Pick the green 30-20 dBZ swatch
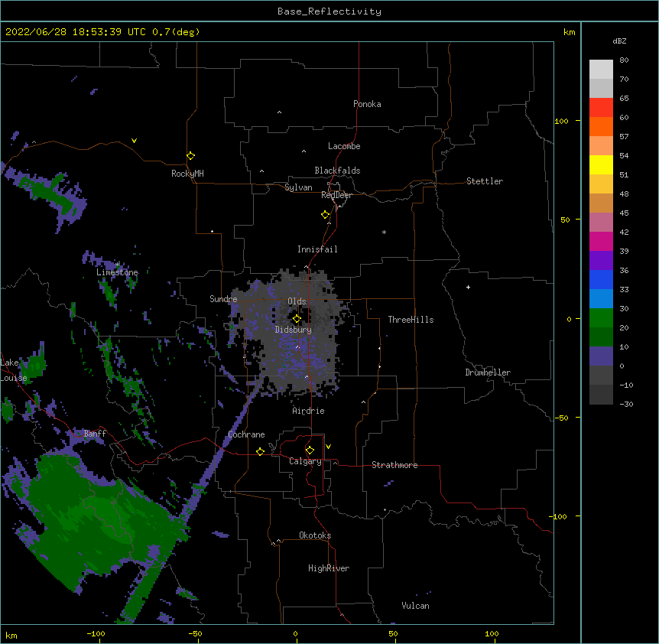 [601, 318]
